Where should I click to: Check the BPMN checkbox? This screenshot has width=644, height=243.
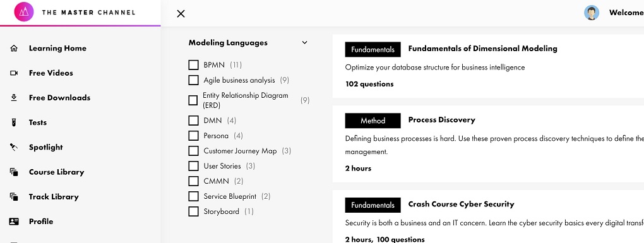pyautogui.click(x=193, y=65)
